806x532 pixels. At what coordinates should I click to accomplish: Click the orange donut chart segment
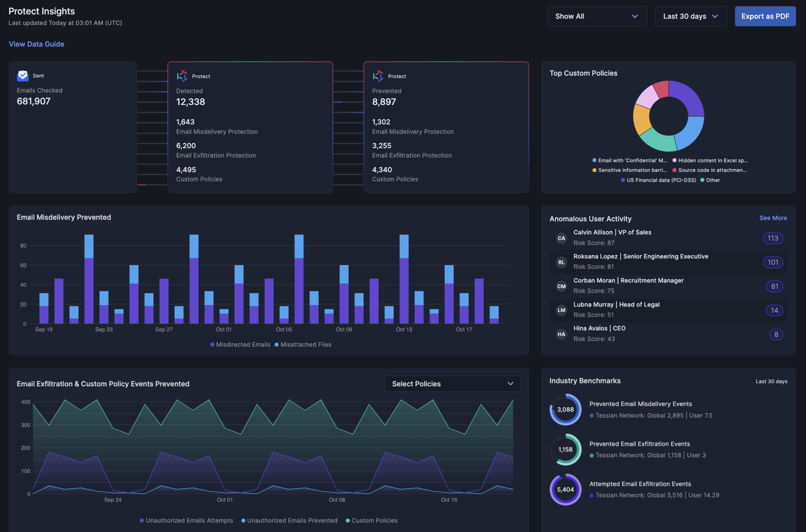click(x=641, y=120)
